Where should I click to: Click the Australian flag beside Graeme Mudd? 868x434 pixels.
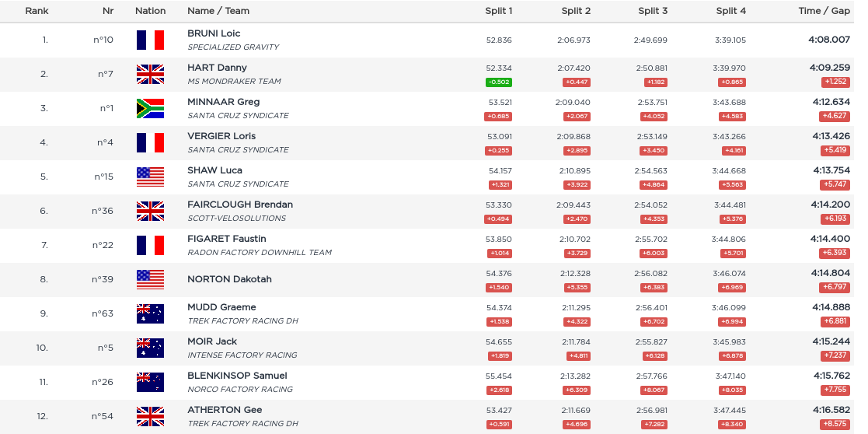coord(150,313)
